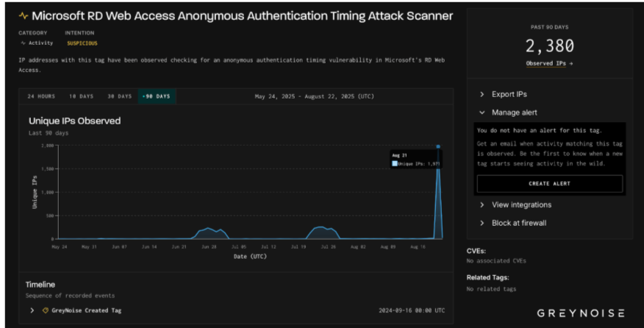Click the 2,380 observed count
Viewport: 644px width, 328px height.
click(x=550, y=46)
